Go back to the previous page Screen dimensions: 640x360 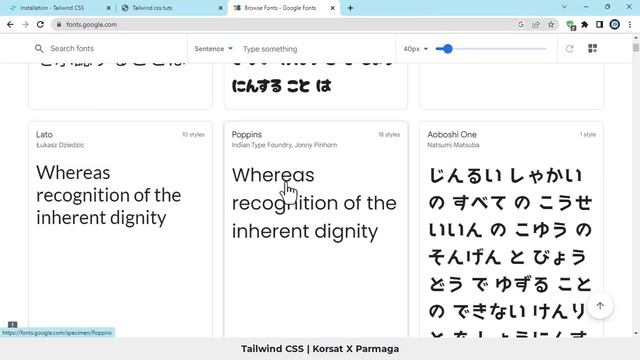(x=11, y=24)
